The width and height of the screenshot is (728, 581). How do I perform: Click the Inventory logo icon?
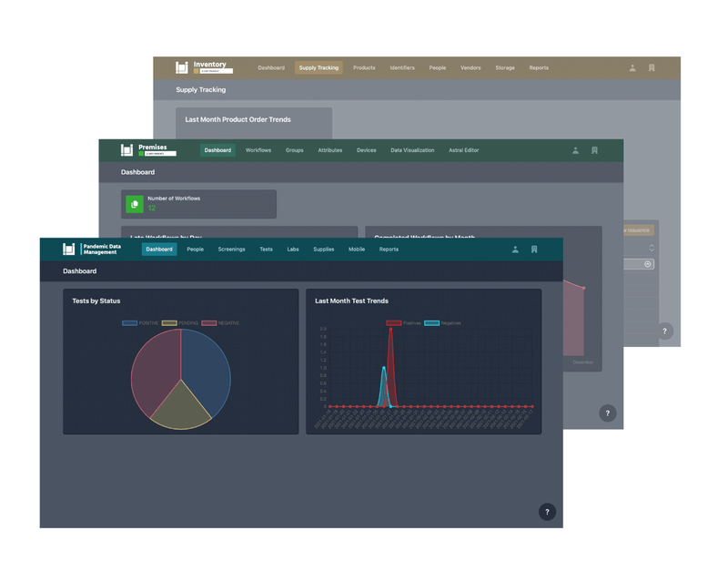[x=182, y=67]
